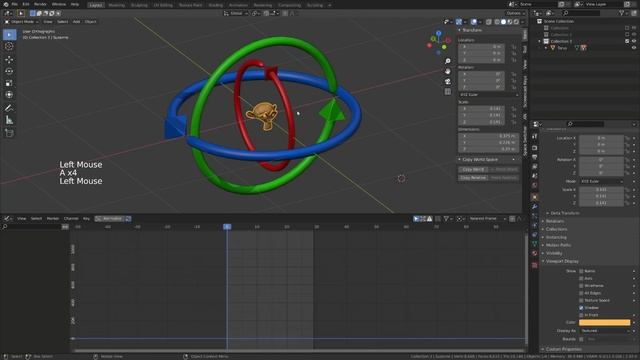Viewport: 640px width, 360px height.
Task: Click the viewport zoom magnifier icon
Action: point(448,61)
